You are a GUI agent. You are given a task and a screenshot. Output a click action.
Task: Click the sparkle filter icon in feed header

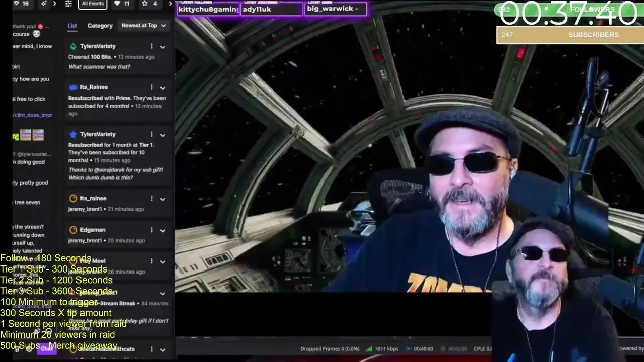click(44, 4)
